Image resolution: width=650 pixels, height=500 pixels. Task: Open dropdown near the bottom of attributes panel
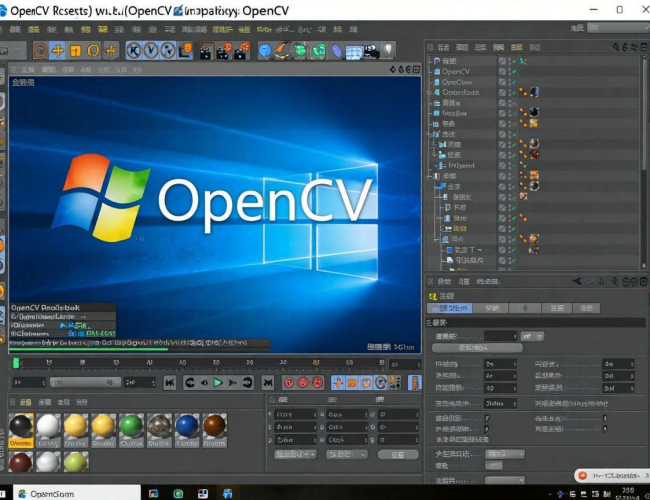[x=504, y=481]
